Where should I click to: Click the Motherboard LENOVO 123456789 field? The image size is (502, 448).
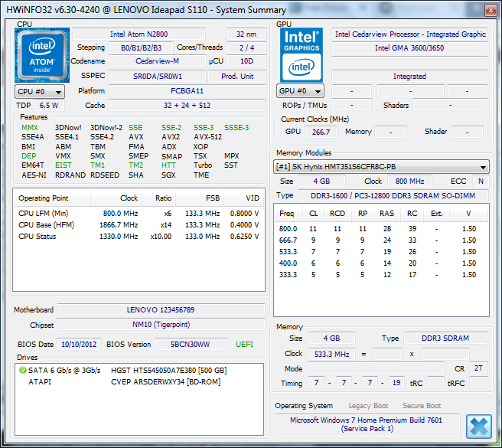[x=161, y=310]
